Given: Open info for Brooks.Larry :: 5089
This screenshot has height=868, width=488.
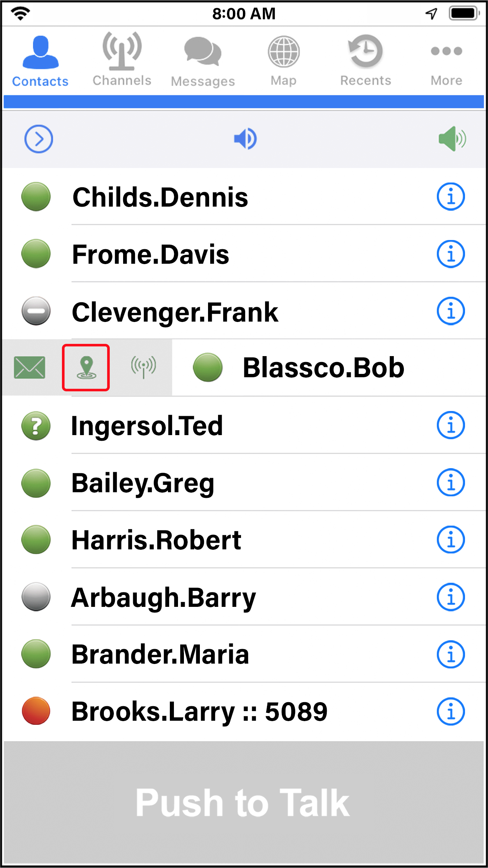Looking at the screenshot, I should (451, 711).
